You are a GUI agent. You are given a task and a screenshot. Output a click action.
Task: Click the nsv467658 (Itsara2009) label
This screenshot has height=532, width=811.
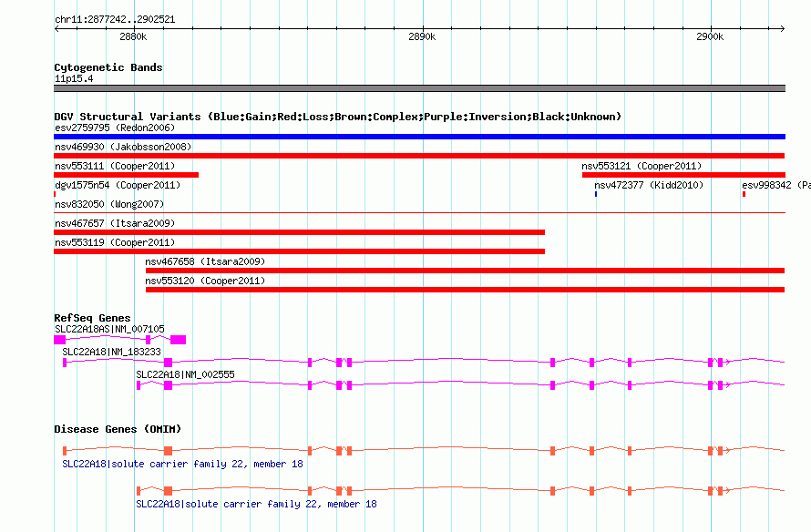[205, 261]
